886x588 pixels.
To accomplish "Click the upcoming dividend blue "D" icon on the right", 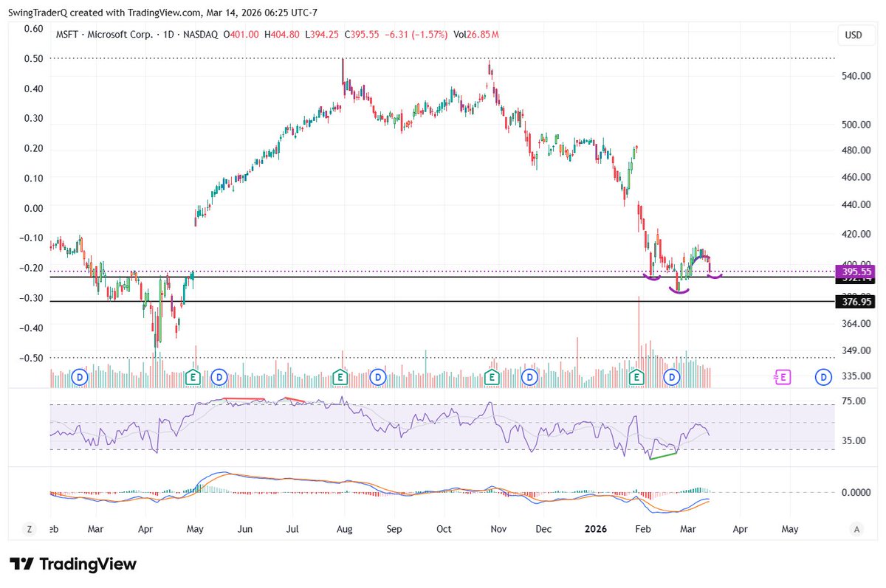I will click(x=823, y=377).
